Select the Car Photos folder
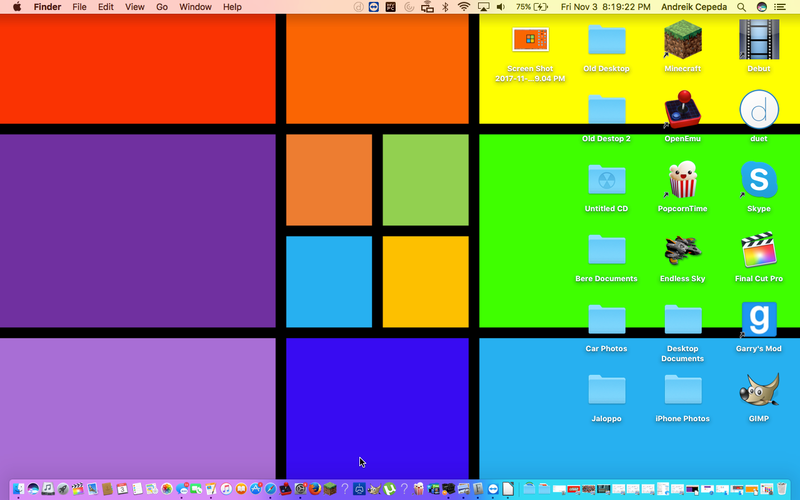This screenshot has width=800, height=500. (x=607, y=319)
